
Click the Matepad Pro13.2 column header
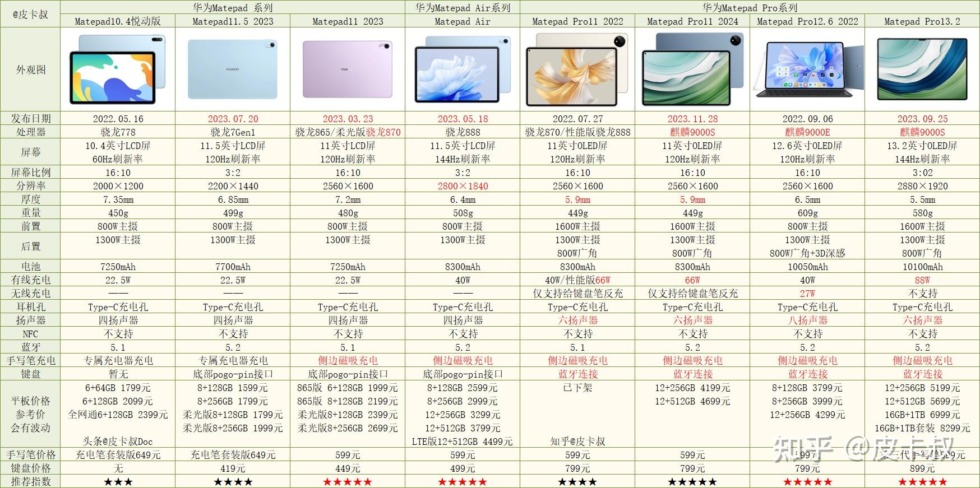click(x=922, y=21)
